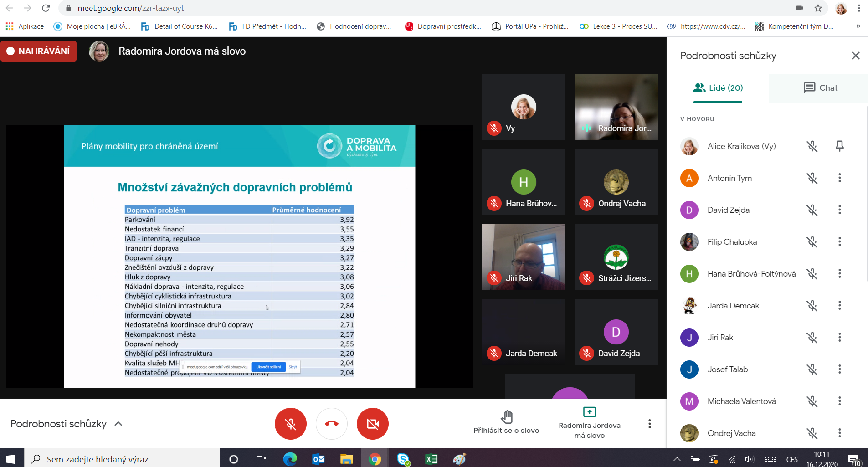The image size is (868, 467).
Task: Click the Skrýt link in sharing notice
Action: point(293,367)
